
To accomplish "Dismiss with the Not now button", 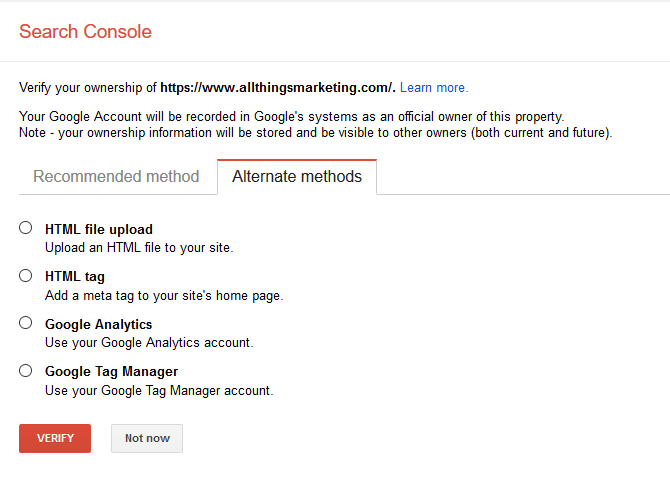I will [x=147, y=438].
